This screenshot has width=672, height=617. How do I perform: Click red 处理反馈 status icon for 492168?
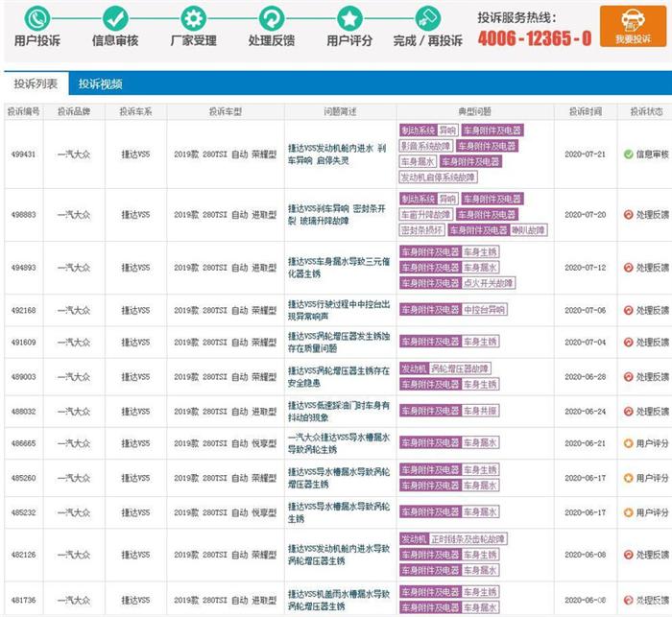coord(628,310)
